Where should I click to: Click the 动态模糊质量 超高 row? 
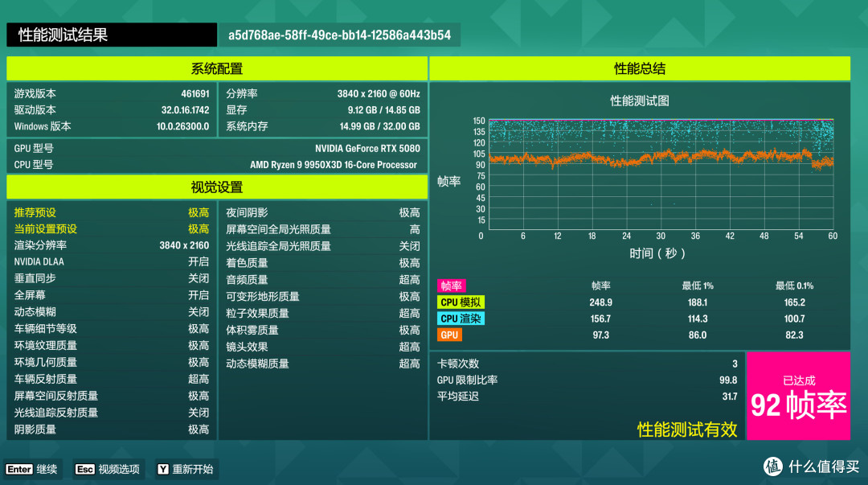pyautogui.click(x=323, y=364)
